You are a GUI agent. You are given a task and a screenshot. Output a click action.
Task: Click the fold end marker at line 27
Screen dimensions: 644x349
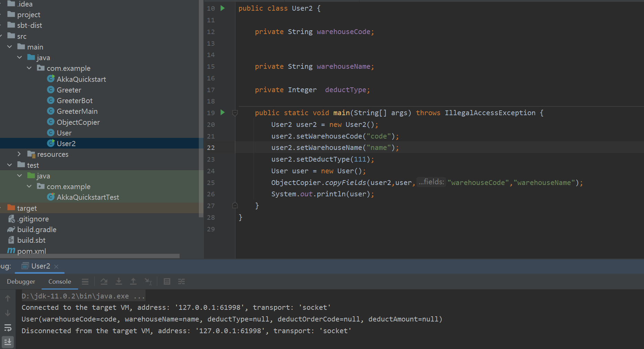tap(235, 206)
